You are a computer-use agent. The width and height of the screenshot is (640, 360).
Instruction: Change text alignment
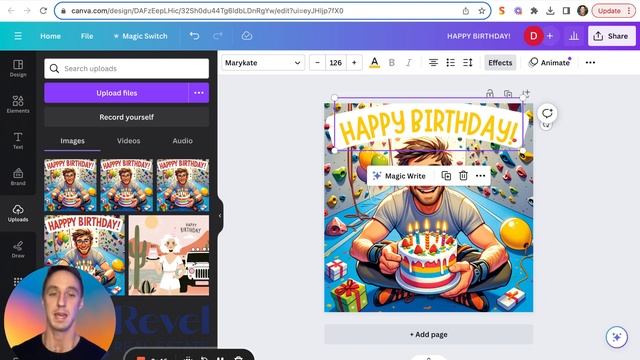(433, 62)
